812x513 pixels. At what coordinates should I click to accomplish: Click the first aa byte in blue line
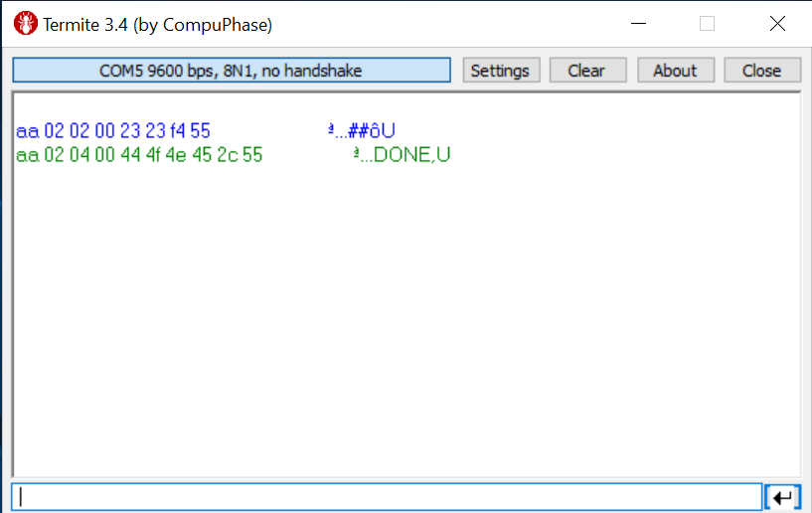[27, 131]
